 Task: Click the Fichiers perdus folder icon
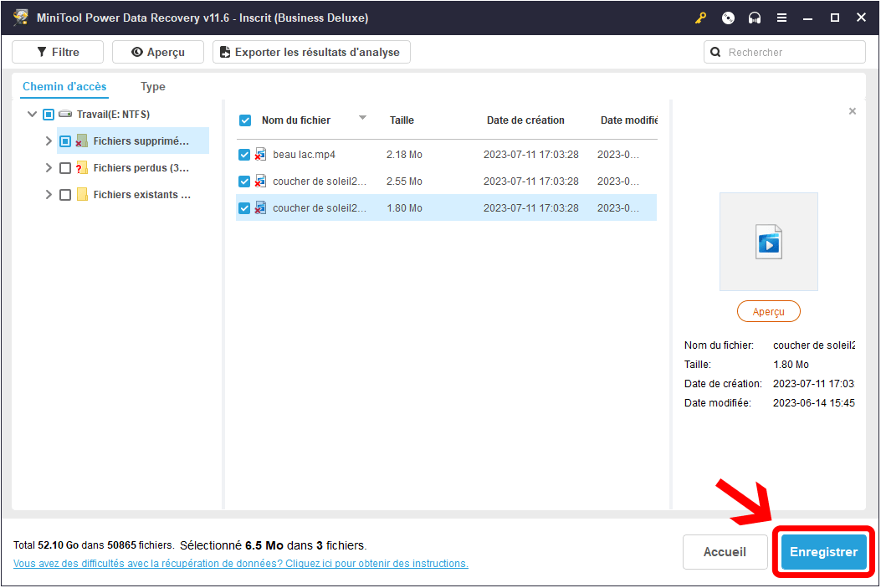coord(82,168)
